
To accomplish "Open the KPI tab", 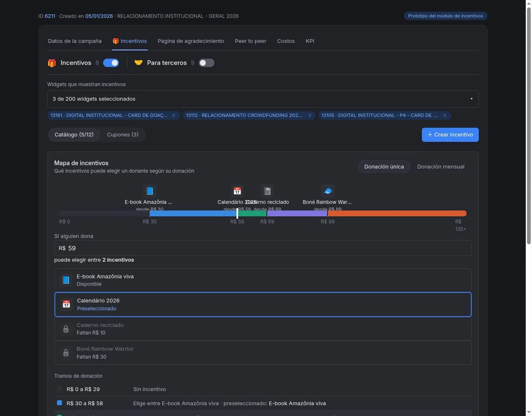I will click(x=310, y=41).
